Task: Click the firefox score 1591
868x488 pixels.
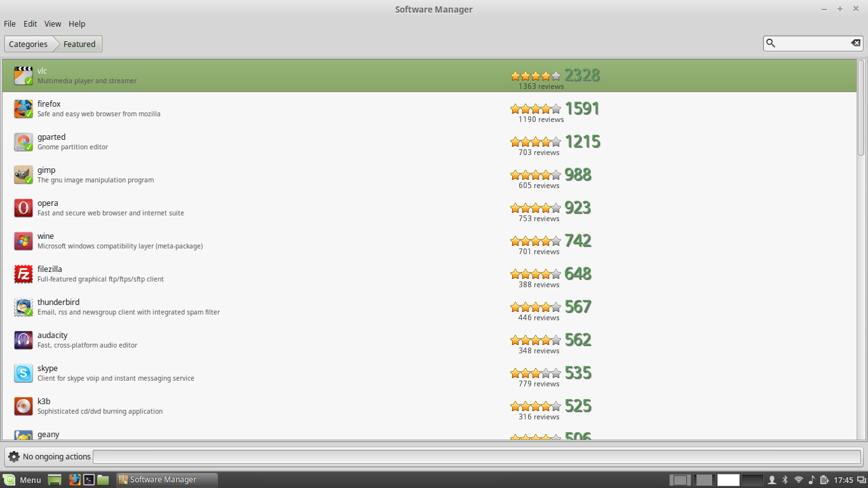Action: [x=583, y=109]
